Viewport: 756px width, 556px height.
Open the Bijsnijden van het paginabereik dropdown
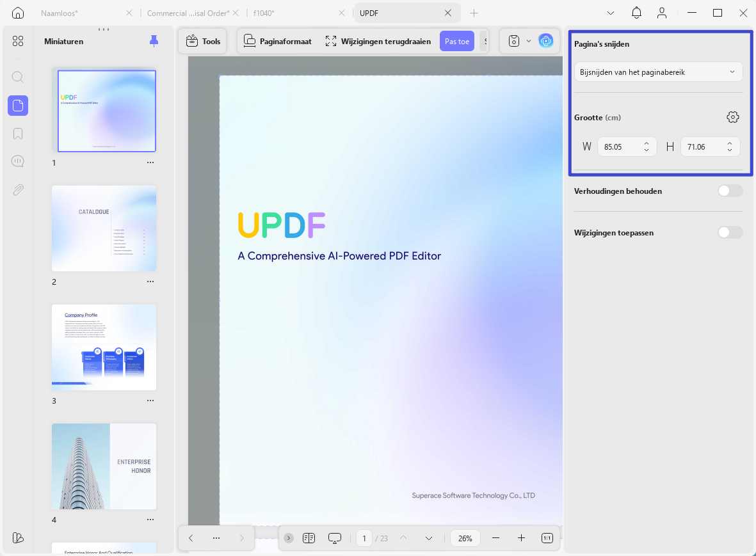(x=658, y=72)
